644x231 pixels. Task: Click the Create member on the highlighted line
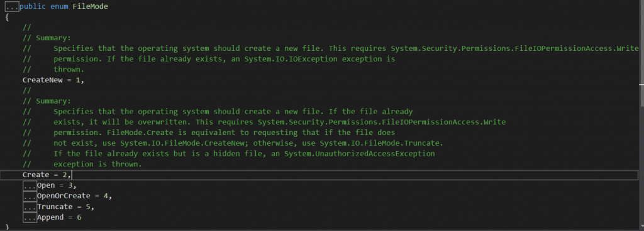(x=36, y=175)
